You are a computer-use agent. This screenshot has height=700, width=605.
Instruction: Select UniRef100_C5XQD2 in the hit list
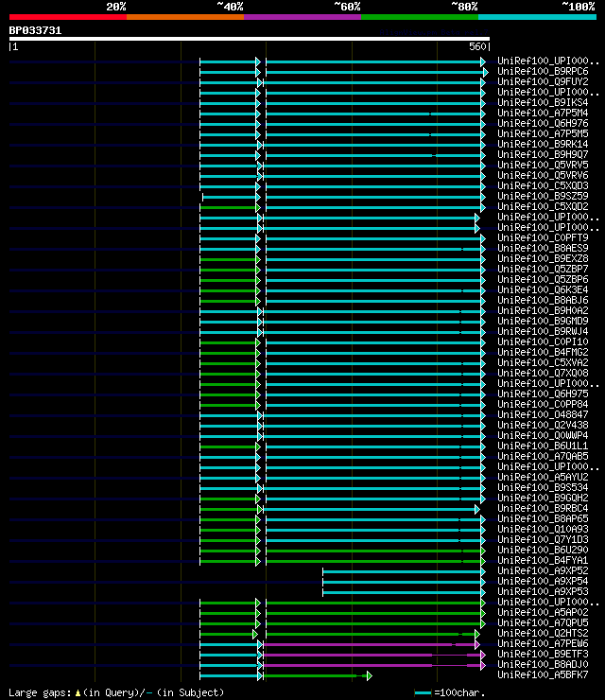543,207
